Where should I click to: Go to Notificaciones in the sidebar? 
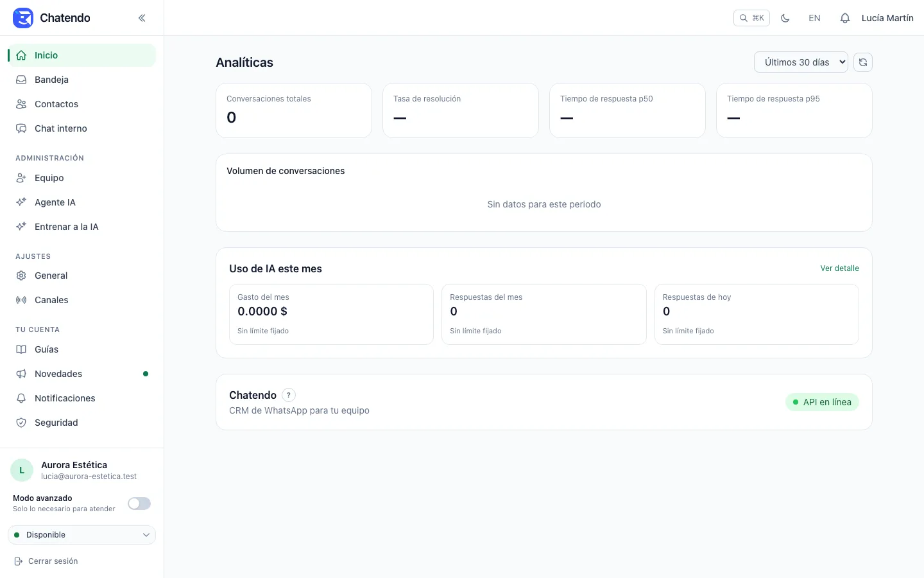(81, 398)
